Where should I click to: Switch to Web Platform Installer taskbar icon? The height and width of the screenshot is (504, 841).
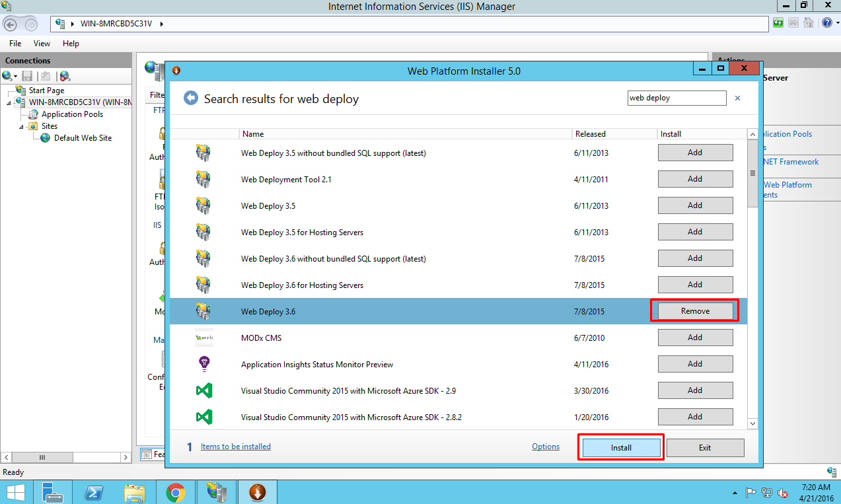point(257,492)
